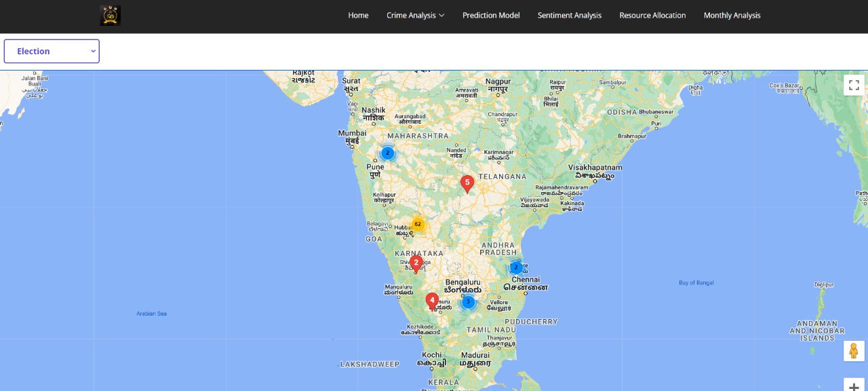This screenshot has height=391, width=868.
Task: Click blue cluster 2 near Chennai
Action: (516, 267)
